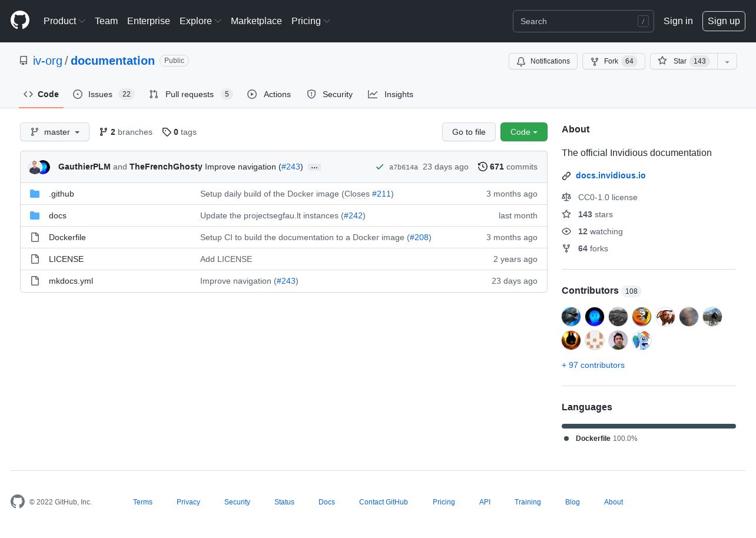Open the .github folder
The image size is (756, 538).
pyautogui.click(x=61, y=194)
